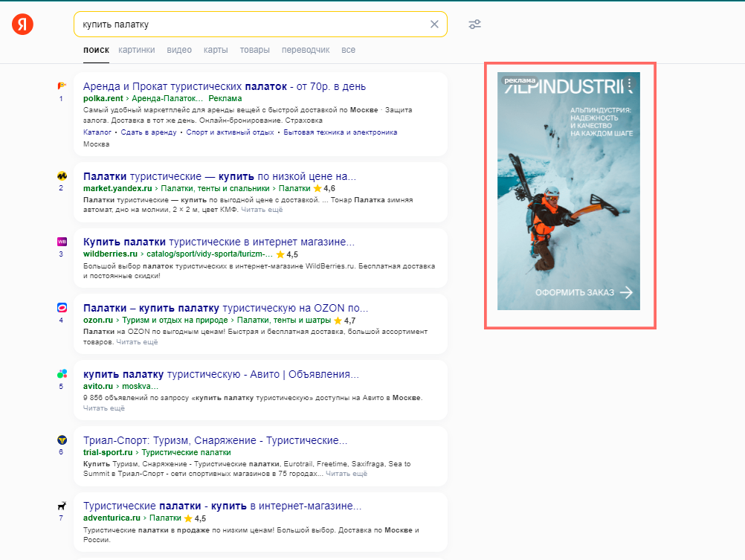Click the OZON favicon icon
745x560 pixels.
click(x=62, y=308)
